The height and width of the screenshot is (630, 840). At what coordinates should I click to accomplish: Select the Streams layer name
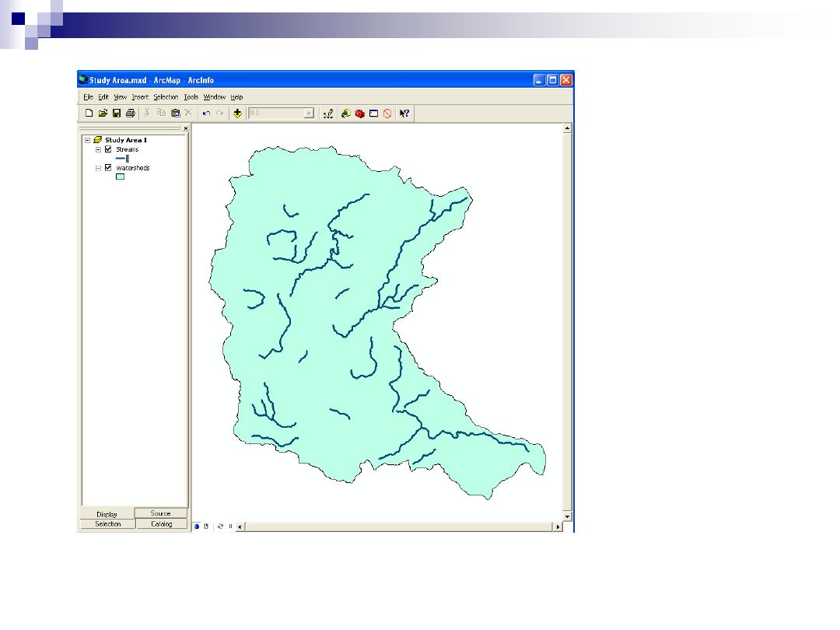coord(128,149)
